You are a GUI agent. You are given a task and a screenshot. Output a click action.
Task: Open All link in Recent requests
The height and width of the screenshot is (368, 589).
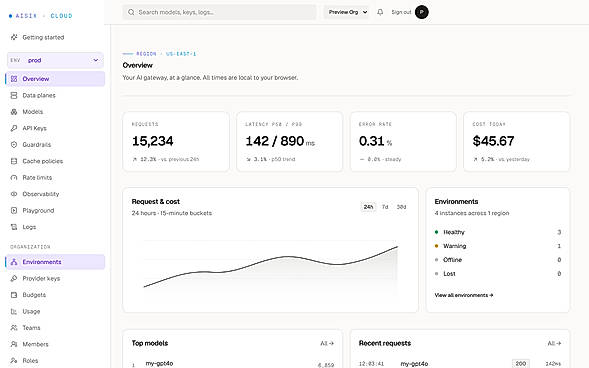pyautogui.click(x=554, y=343)
